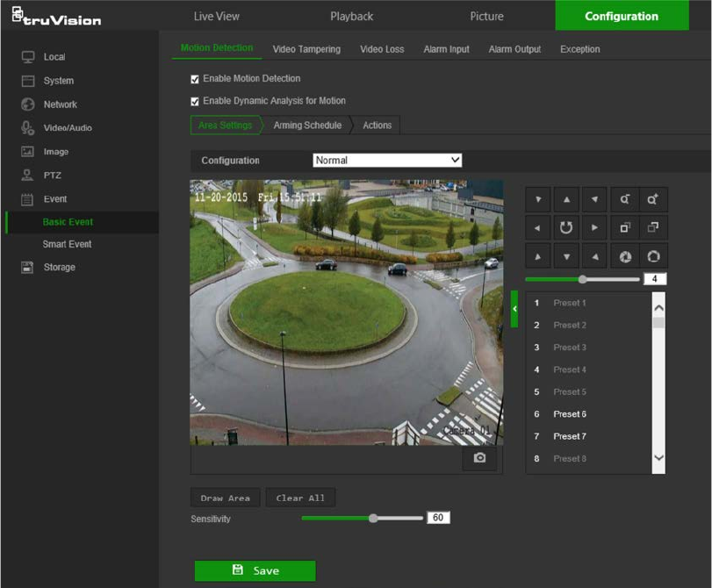Screen dimensions: 712x588
Task: Click the PTZ zoom out magnifier icon
Action: point(624,200)
